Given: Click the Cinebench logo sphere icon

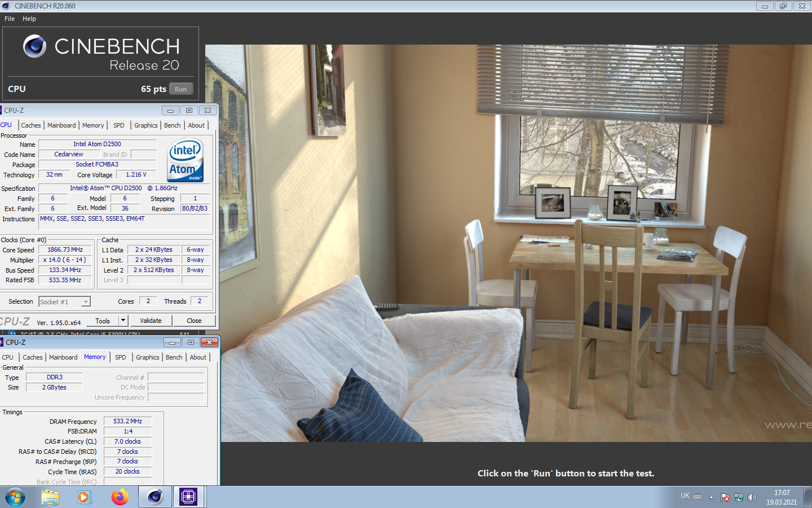Looking at the screenshot, I should point(35,46).
